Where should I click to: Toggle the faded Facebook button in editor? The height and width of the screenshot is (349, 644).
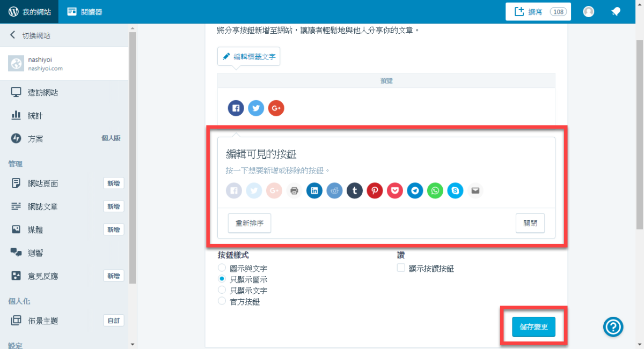click(x=233, y=190)
